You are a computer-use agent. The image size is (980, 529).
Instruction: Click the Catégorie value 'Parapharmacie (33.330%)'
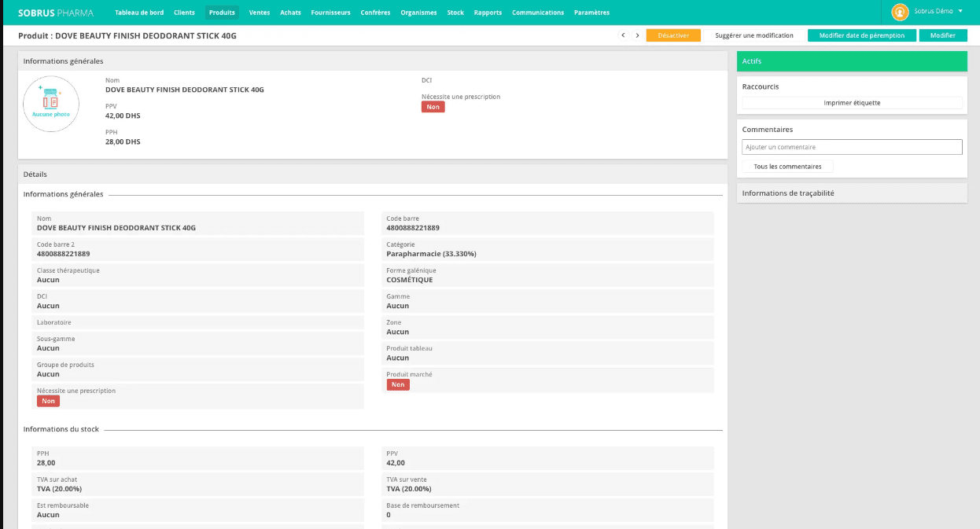pos(431,254)
